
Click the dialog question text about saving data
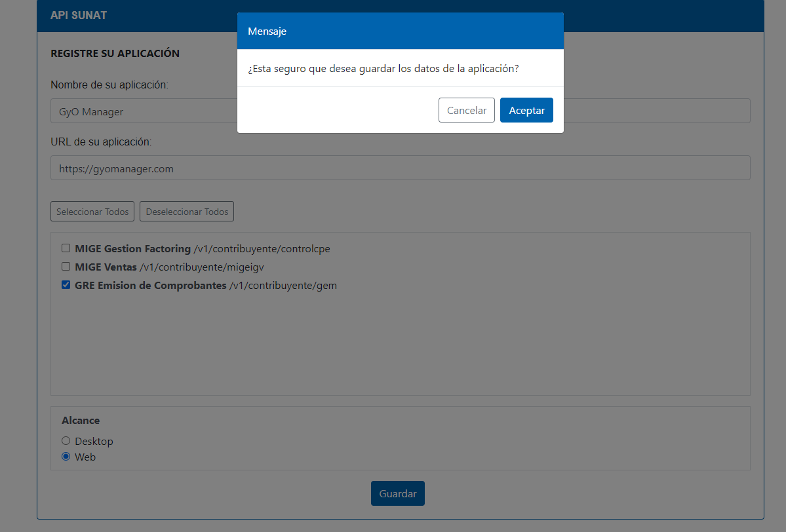383,69
